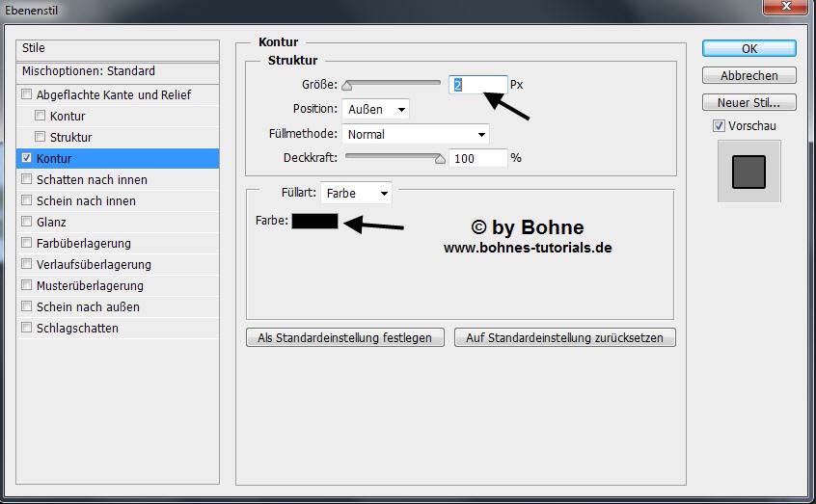
Task: Confirm settings with the OK button
Action: 748,48
